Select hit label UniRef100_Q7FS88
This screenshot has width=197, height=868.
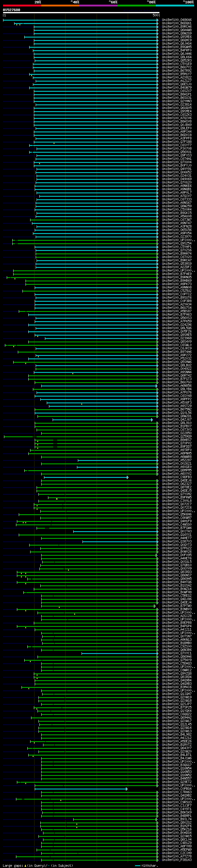pyautogui.click(x=177, y=142)
